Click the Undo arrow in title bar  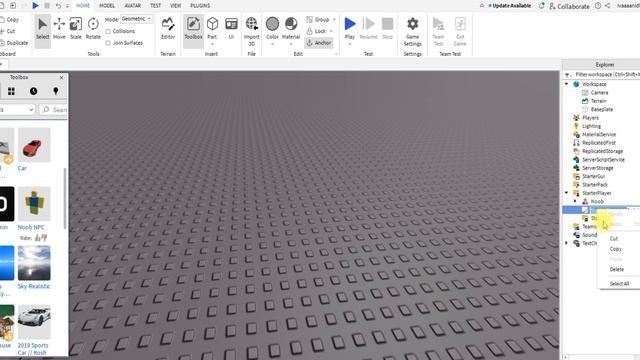pos(58,6)
